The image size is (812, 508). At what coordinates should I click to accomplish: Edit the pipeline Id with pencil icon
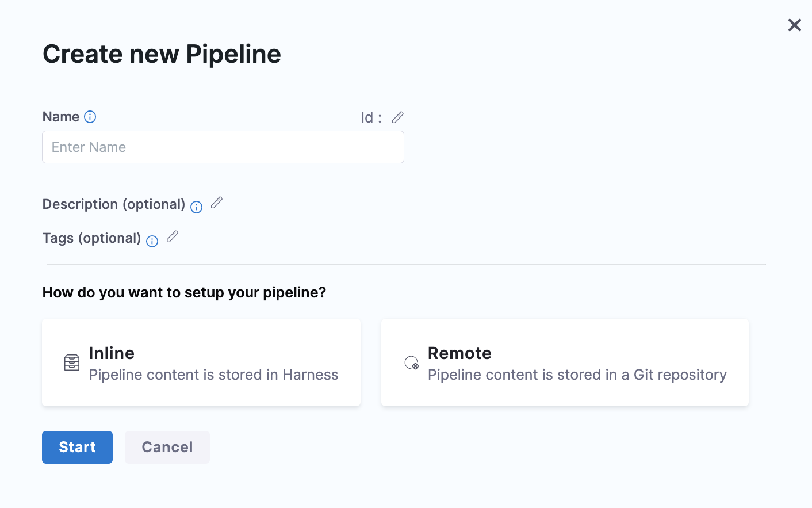[x=398, y=117]
